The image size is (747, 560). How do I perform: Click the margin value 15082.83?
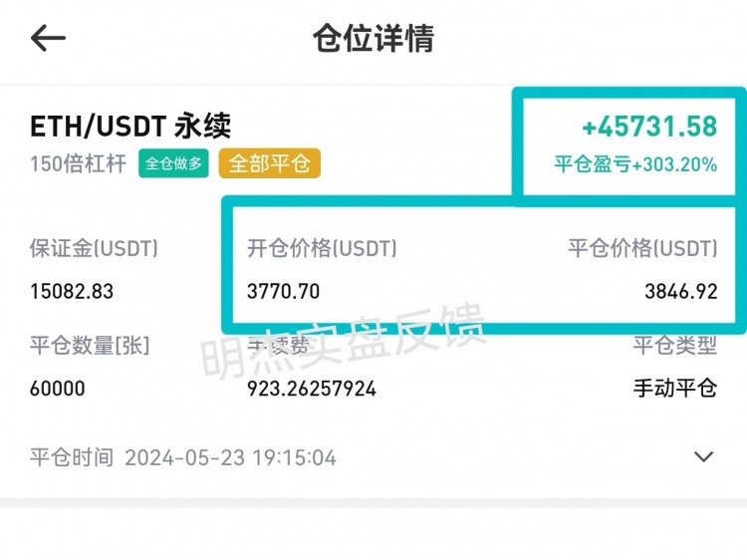pos(72,291)
